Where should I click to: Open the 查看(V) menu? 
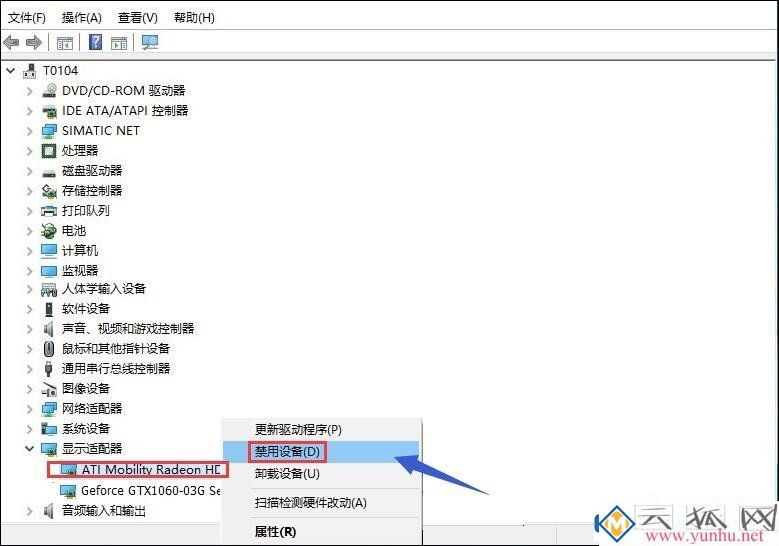click(138, 18)
